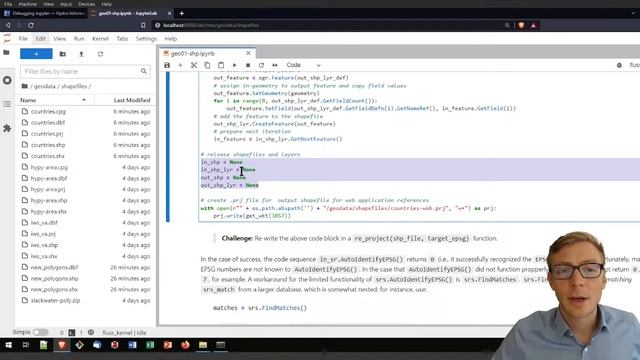Image resolution: width=640 pixels, height=360 pixels.
Task: Sort the file list by Name column
Action: coord(55,100)
